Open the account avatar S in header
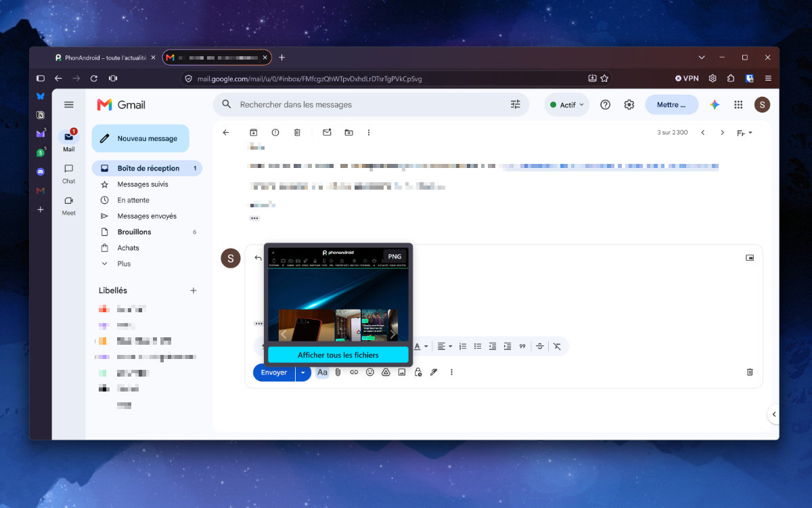 [763, 104]
